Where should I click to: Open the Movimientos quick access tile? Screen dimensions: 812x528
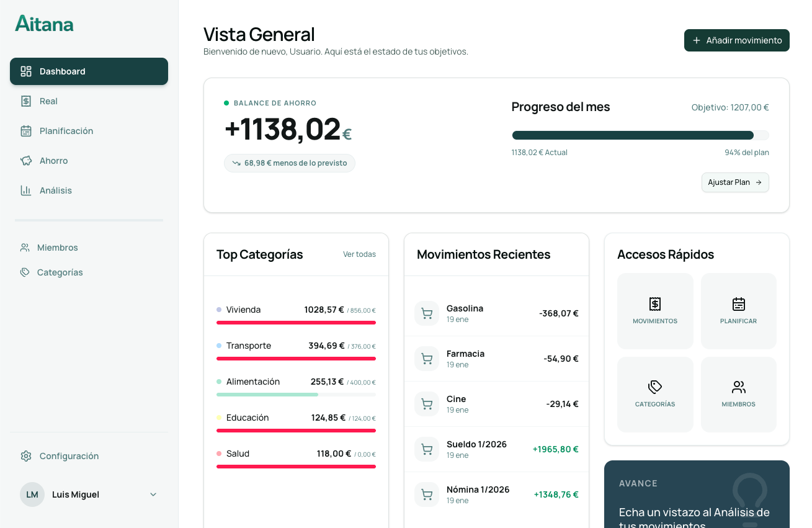[x=655, y=311]
